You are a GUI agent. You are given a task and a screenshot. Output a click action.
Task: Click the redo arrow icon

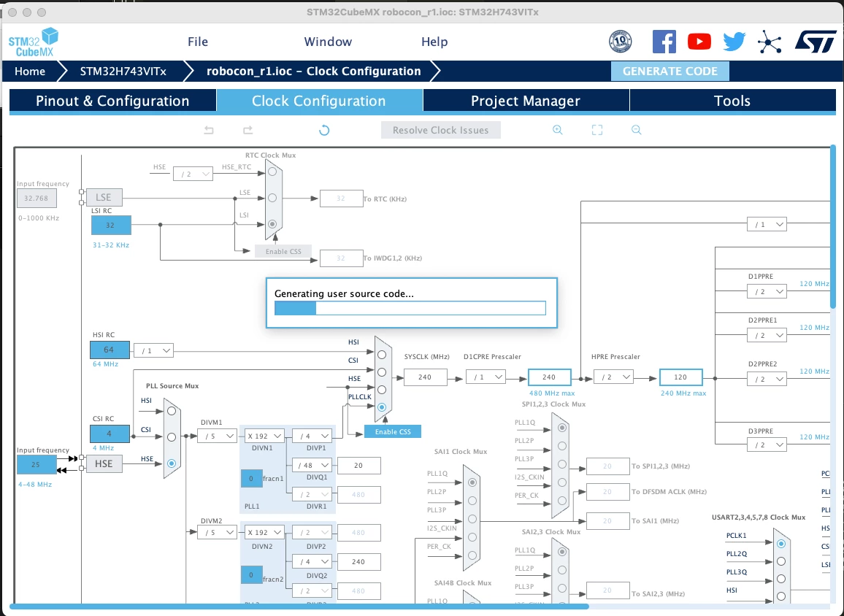click(x=248, y=130)
